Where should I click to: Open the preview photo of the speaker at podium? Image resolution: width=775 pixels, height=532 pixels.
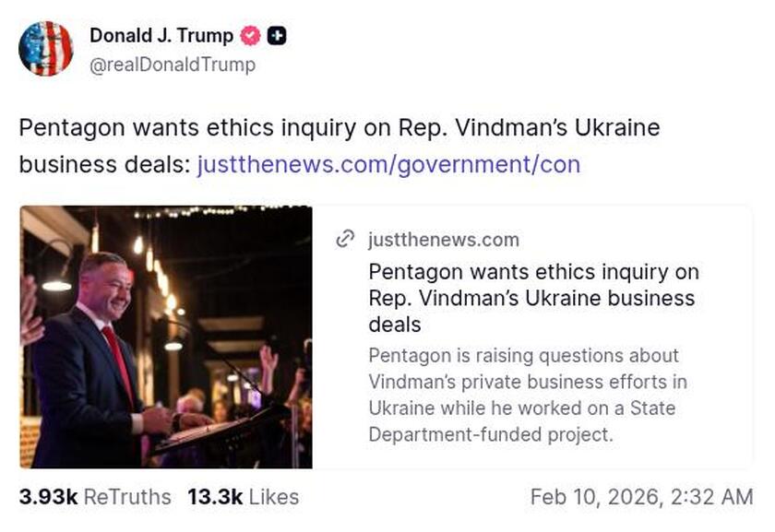166,337
